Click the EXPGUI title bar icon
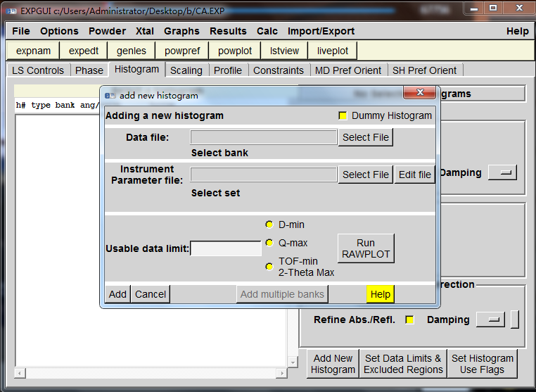Screen dimensions: 536x392 click(x=11, y=11)
